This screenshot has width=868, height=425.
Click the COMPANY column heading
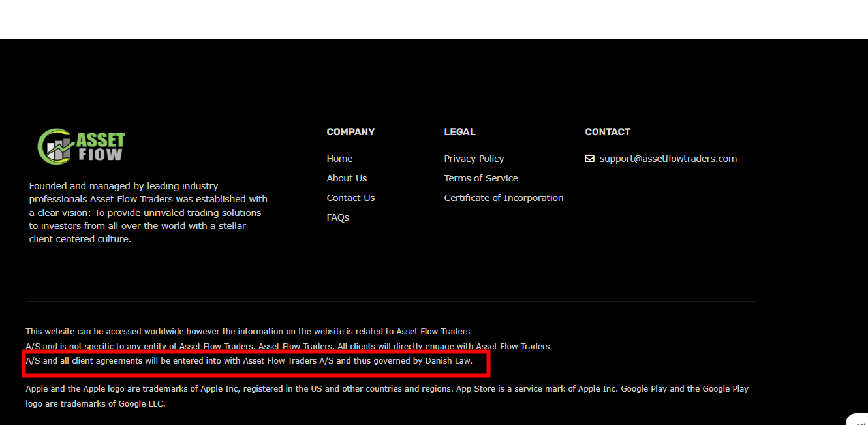click(x=350, y=132)
